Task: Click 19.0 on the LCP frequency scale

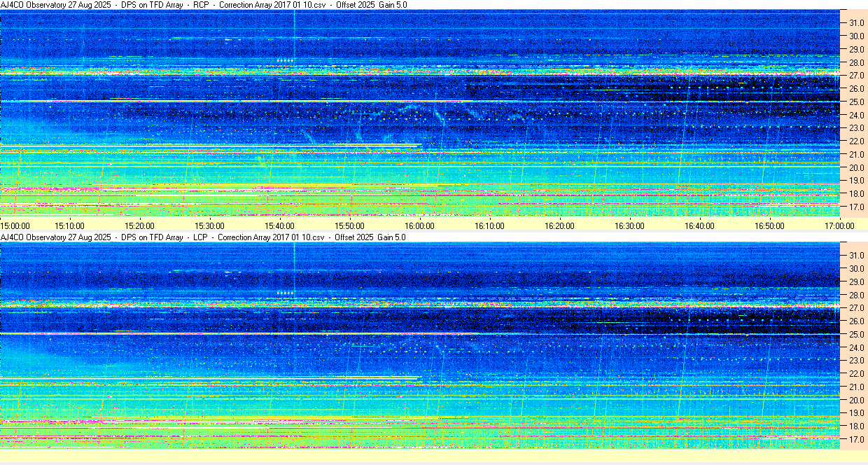Action: point(857,413)
